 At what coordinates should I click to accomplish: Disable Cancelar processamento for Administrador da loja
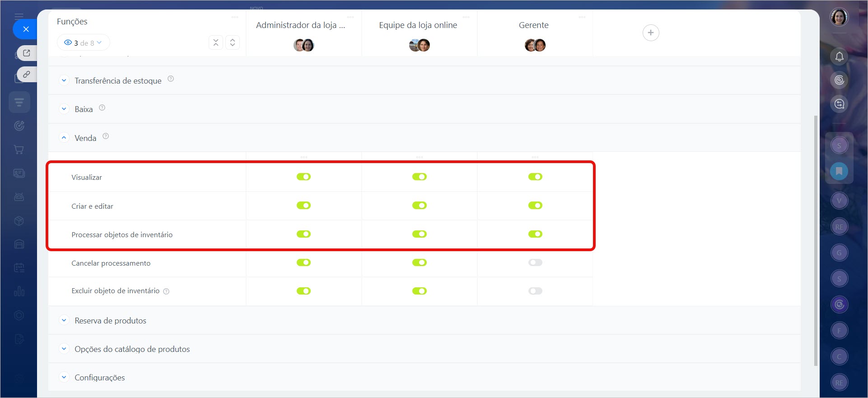click(303, 262)
